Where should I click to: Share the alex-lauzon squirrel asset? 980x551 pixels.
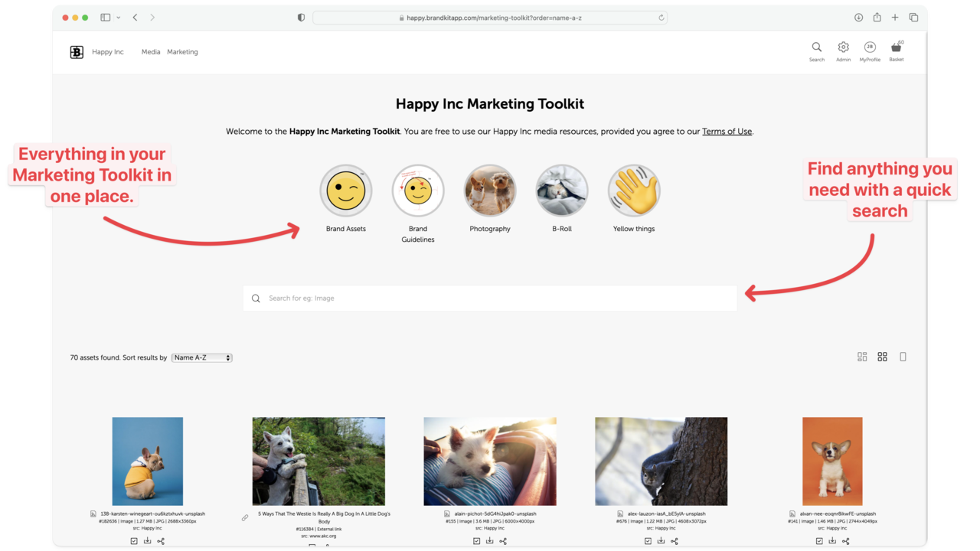(x=675, y=541)
